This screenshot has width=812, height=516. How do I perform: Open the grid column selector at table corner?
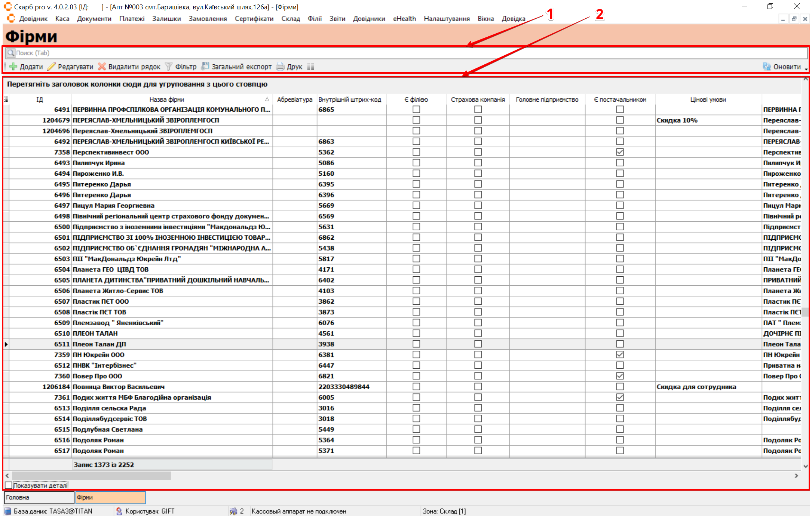point(6,99)
